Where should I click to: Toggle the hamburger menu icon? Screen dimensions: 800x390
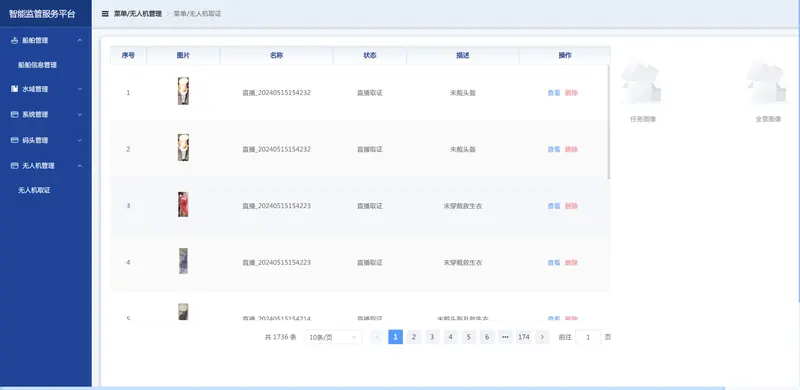tap(105, 14)
